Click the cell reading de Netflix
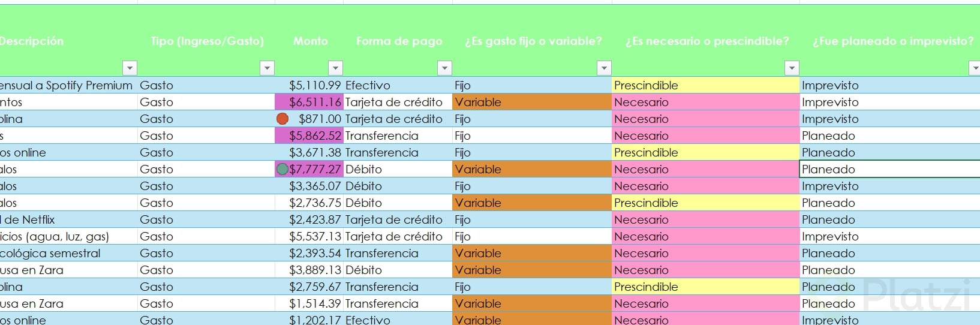 click(x=68, y=219)
